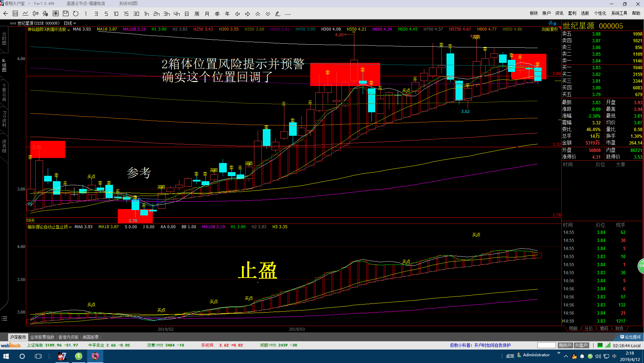This screenshot has height=363, width=644.
Task: Go back with the toolbar arrow
Action: pos(5,14)
